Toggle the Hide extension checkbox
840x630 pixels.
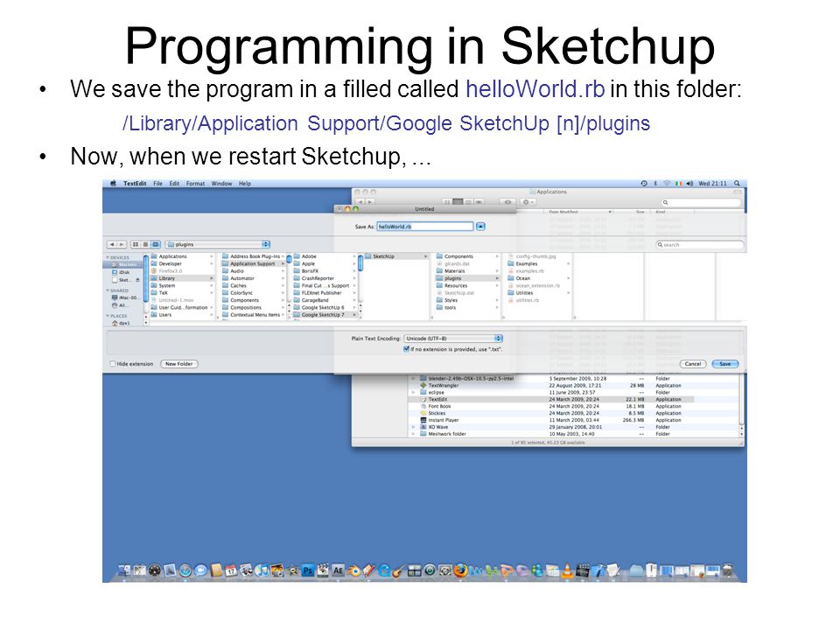[113, 364]
